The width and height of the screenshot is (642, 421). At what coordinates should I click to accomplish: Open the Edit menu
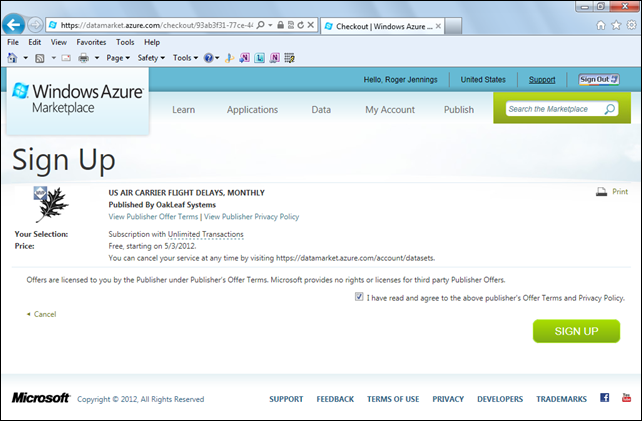[x=34, y=42]
